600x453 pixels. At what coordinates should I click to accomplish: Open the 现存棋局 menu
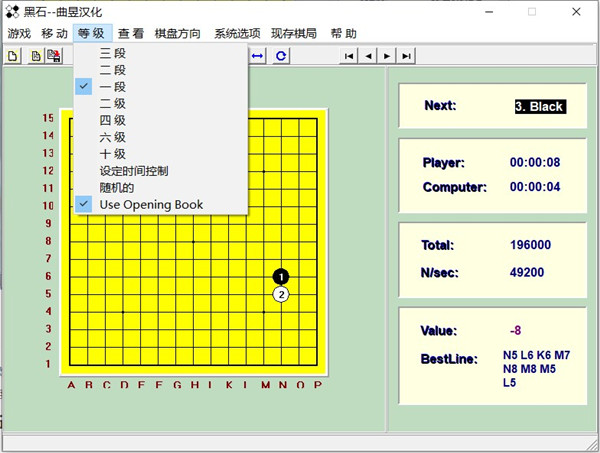coord(294,33)
